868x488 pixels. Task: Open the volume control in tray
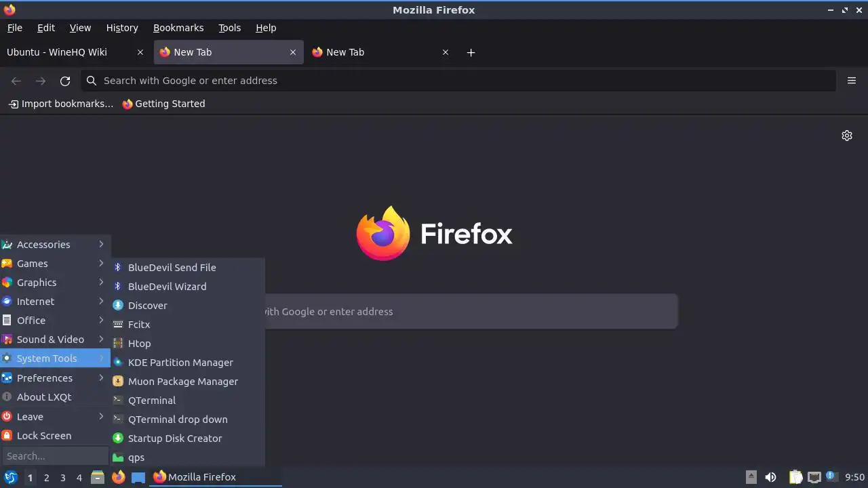770,477
